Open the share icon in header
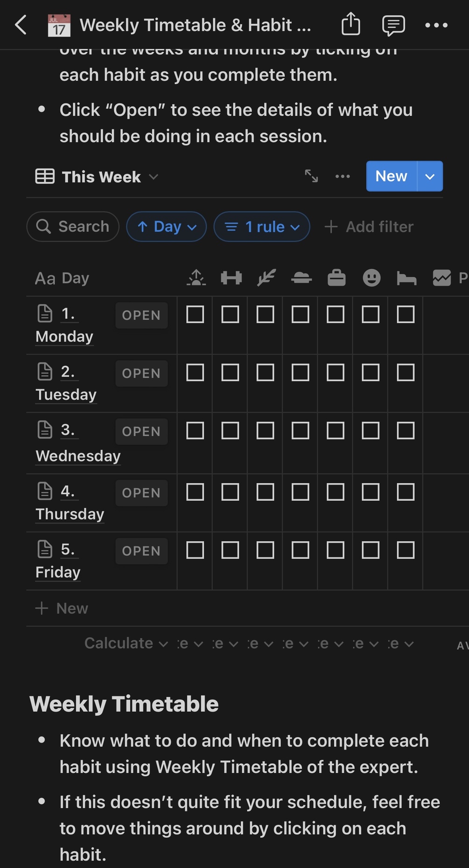The image size is (469, 868). click(x=350, y=24)
